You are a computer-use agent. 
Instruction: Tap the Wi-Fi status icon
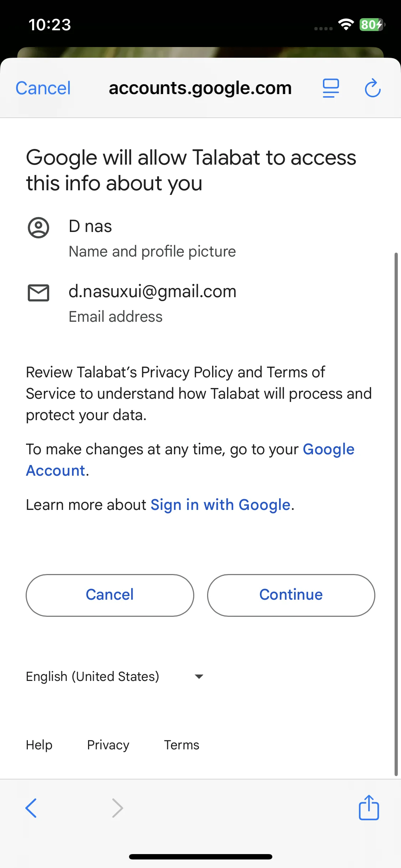click(346, 24)
